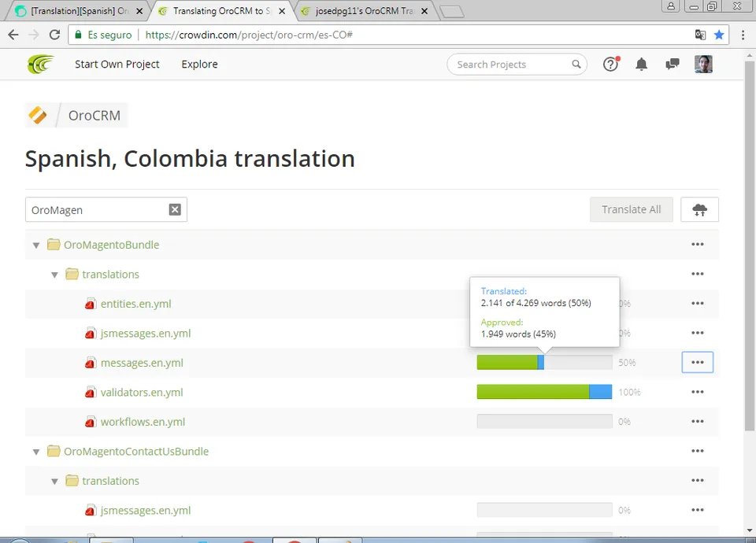The height and width of the screenshot is (543, 756).
Task: Click the 100% label for validators.en.yml
Action: click(x=629, y=392)
